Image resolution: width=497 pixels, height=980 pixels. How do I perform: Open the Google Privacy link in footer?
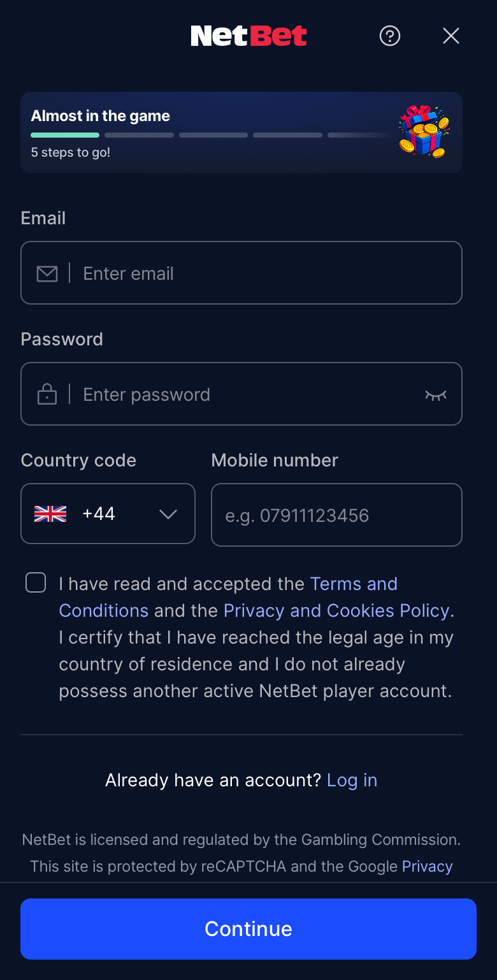pyautogui.click(x=427, y=867)
